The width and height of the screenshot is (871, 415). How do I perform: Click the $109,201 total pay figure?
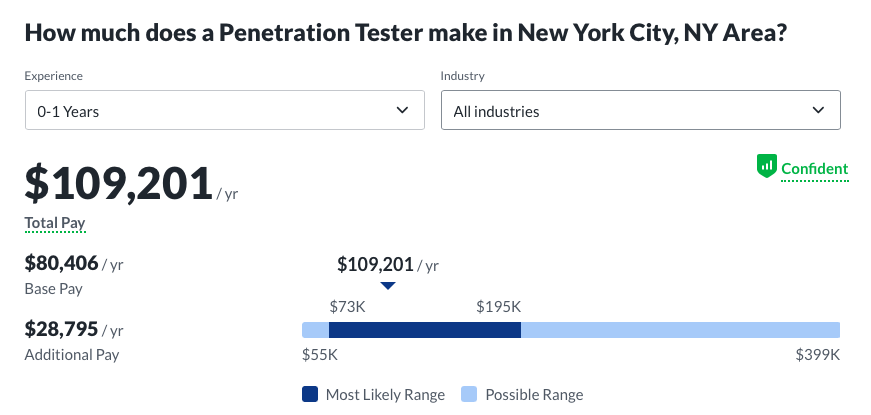118,184
